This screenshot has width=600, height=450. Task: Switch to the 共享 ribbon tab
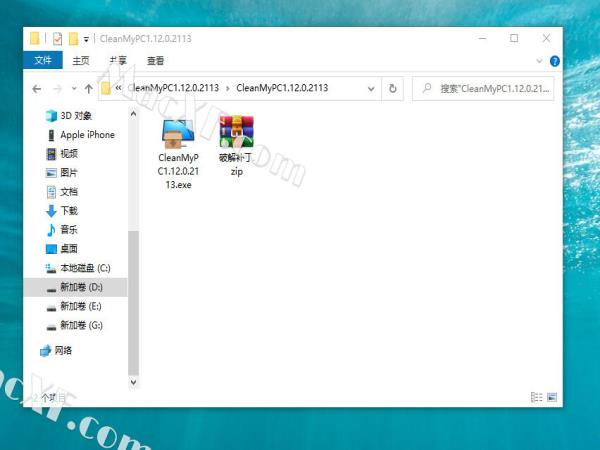[118, 61]
